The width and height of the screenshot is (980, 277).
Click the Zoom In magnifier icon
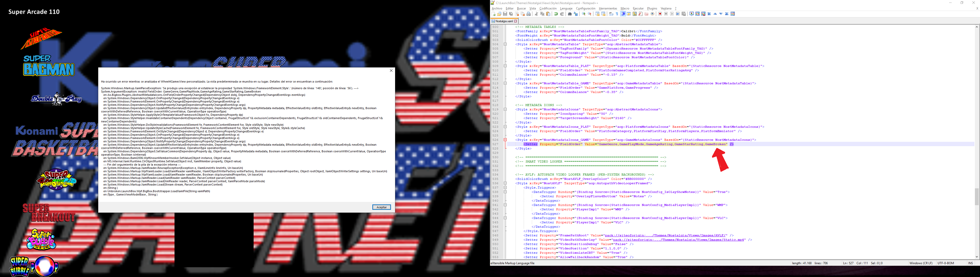click(x=584, y=14)
